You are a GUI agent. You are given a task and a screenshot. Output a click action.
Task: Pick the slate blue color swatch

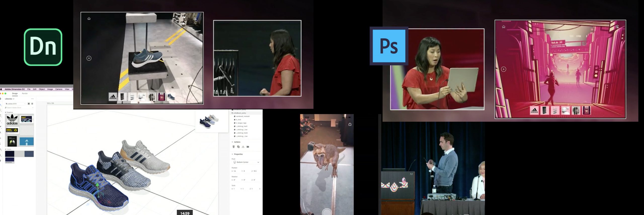(x=29, y=154)
